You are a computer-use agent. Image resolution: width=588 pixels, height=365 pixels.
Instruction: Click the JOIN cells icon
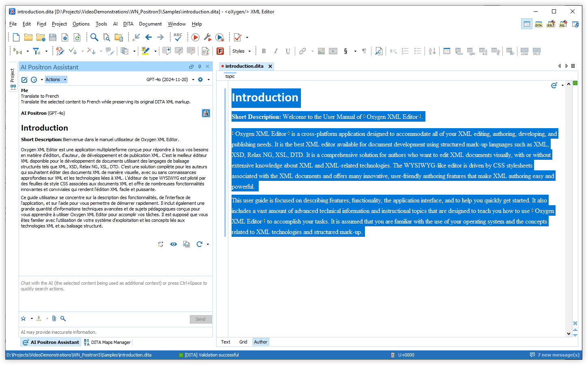coord(524,51)
